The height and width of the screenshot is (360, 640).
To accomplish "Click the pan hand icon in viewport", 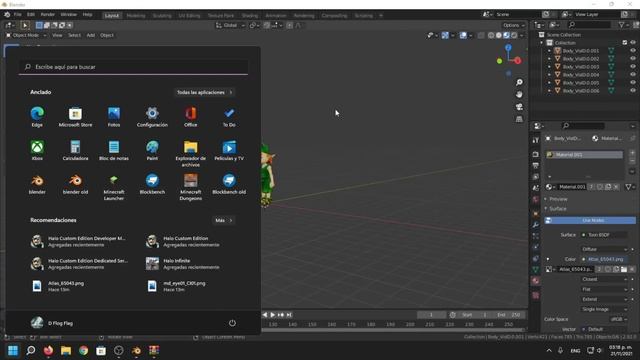I will coord(519,95).
